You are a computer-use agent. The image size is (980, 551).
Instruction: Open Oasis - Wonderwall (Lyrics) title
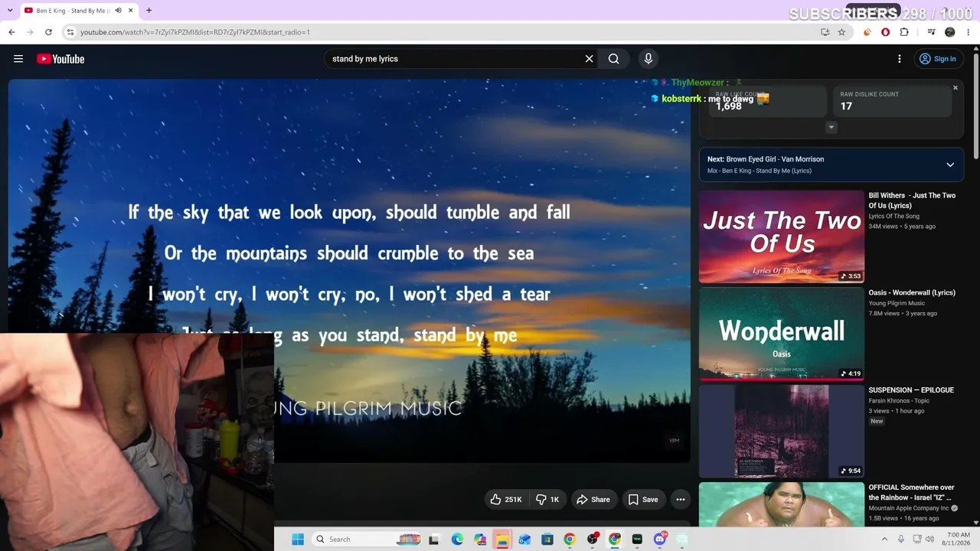pyautogui.click(x=912, y=292)
